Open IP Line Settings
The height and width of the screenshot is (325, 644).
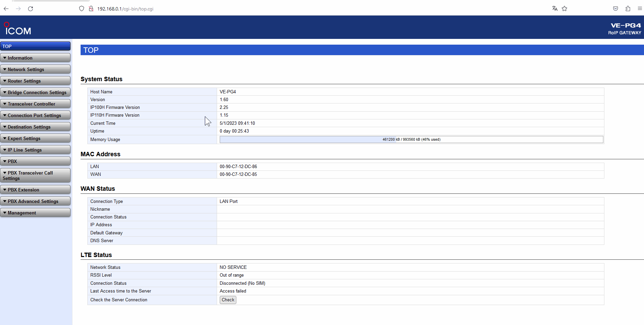click(x=35, y=150)
